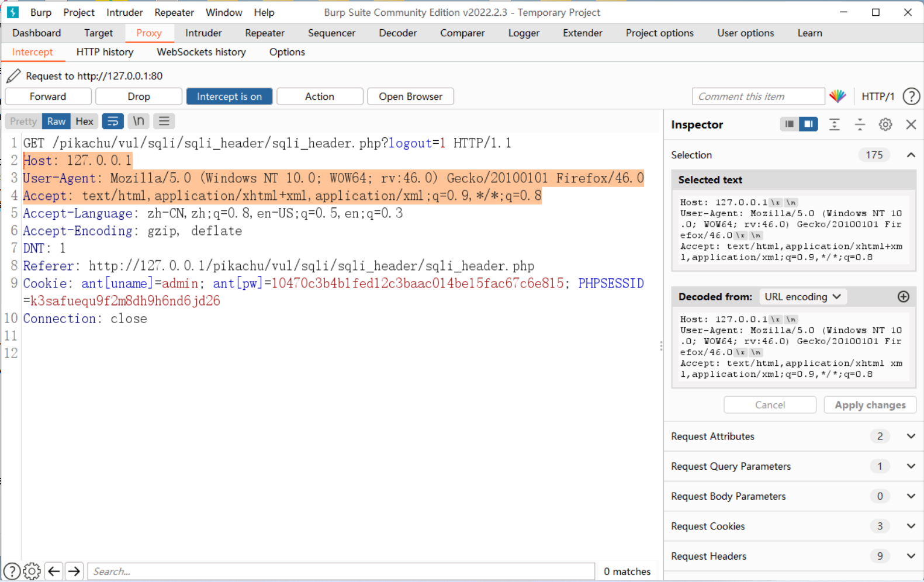Open Project options tab

(659, 33)
